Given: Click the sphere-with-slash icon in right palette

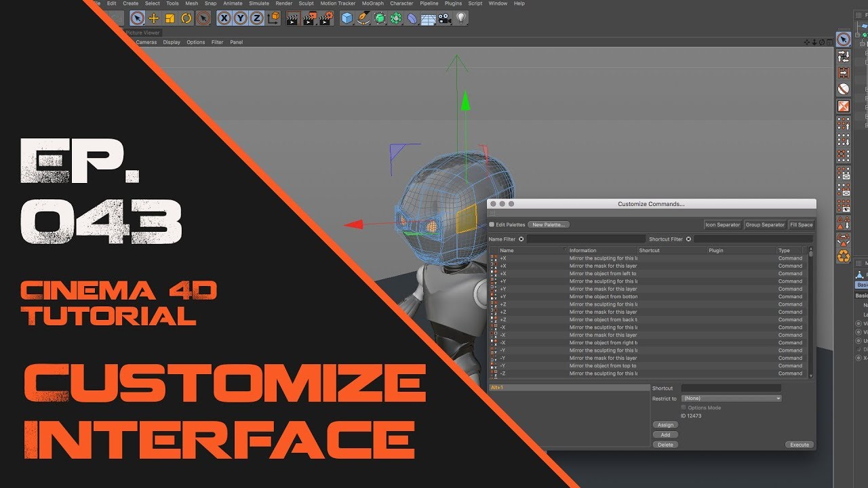Looking at the screenshot, I should coord(843,89).
